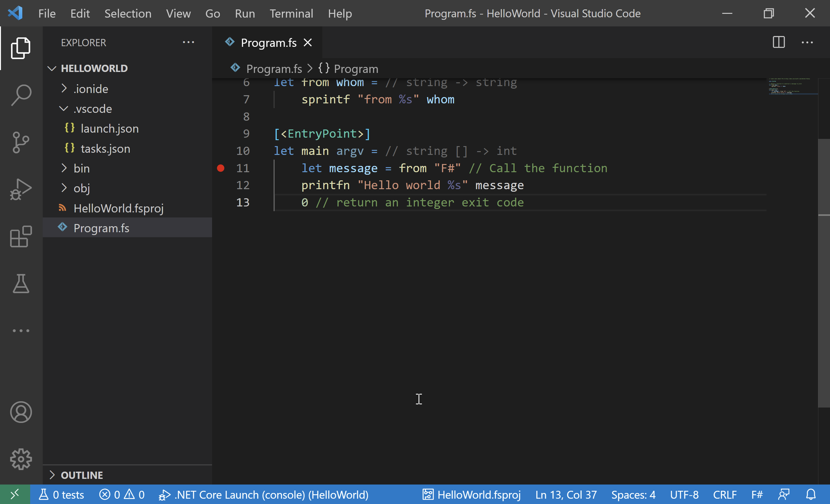This screenshot has height=504, width=830.
Task: Click the Split Editor Right icon
Action: click(778, 42)
